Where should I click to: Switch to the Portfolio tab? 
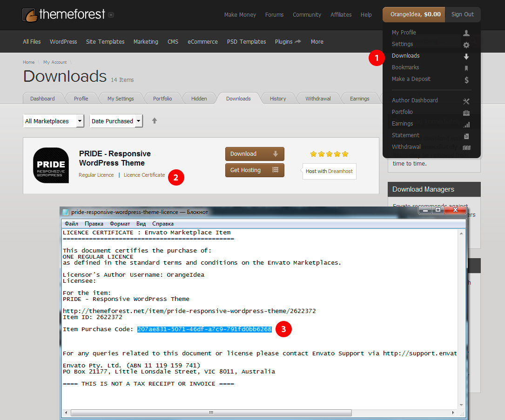(162, 99)
